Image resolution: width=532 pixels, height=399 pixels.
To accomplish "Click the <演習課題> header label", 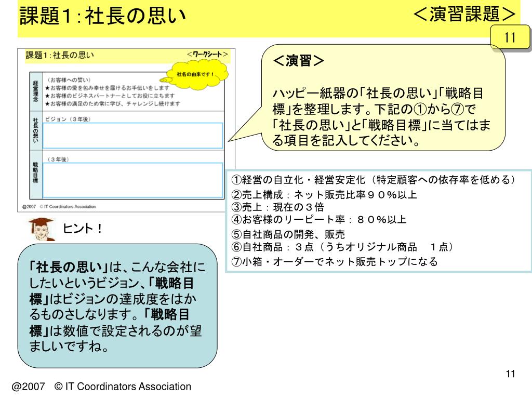I will pos(464,14).
